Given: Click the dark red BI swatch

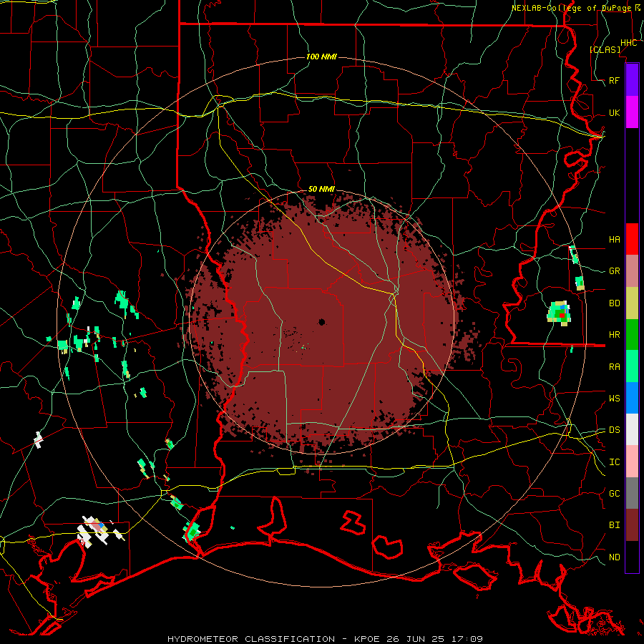Looking at the screenshot, I should [x=632, y=525].
